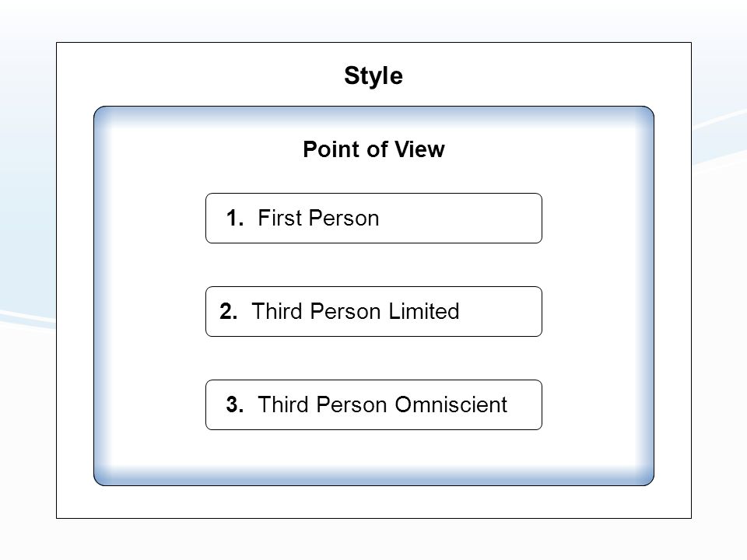Click the word Omniscient in the third box

[451, 404]
